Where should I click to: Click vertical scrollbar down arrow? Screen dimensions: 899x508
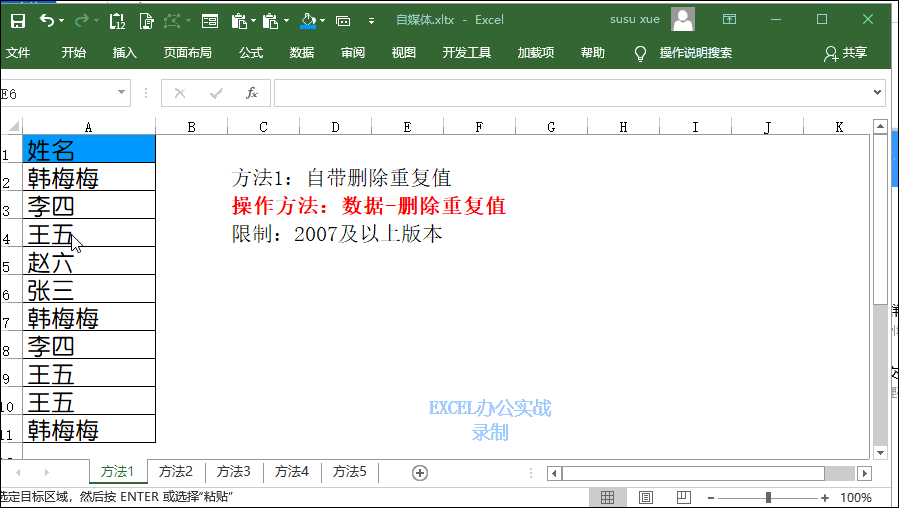pyautogui.click(x=881, y=452)
